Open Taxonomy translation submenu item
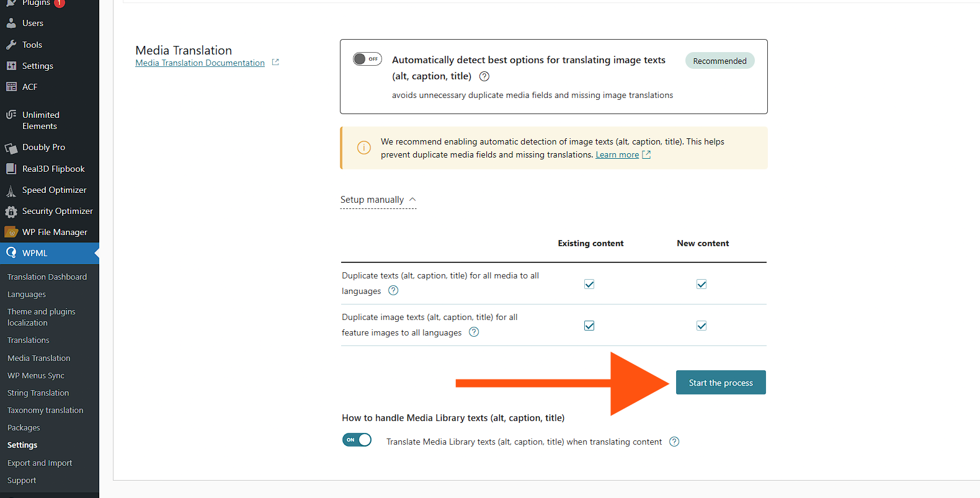 (x=45, y=410)
